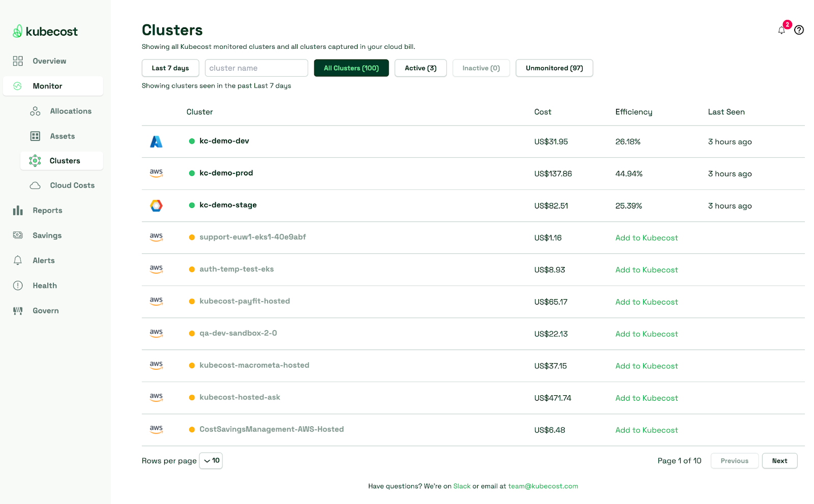Screen dimensions: 814x504
Task: Add kubecost-payfit-hosted to Kubecost
Action: [647, 302]
